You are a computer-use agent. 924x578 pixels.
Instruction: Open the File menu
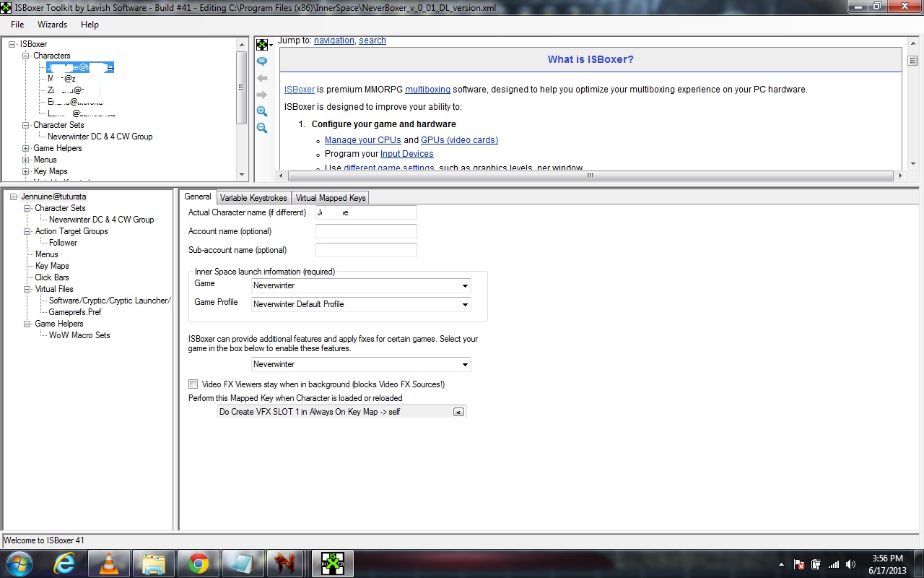[x=17, y=25]
